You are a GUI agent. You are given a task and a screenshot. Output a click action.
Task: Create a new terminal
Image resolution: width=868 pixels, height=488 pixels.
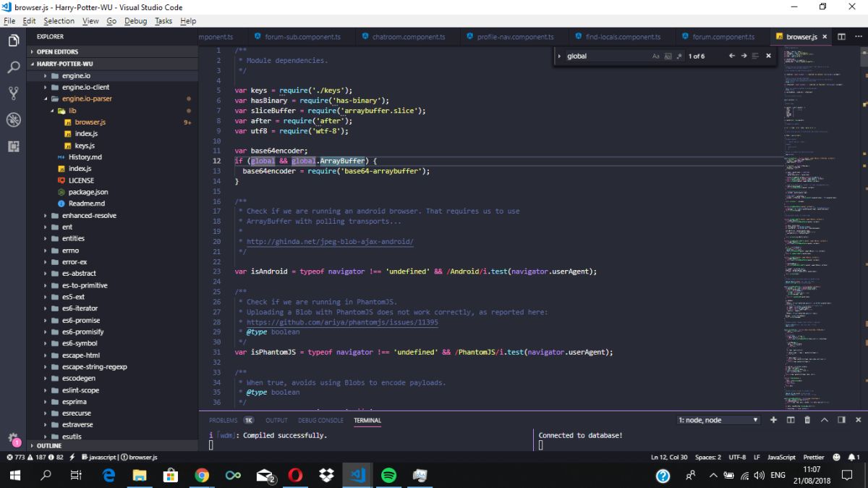coord(773,420)
